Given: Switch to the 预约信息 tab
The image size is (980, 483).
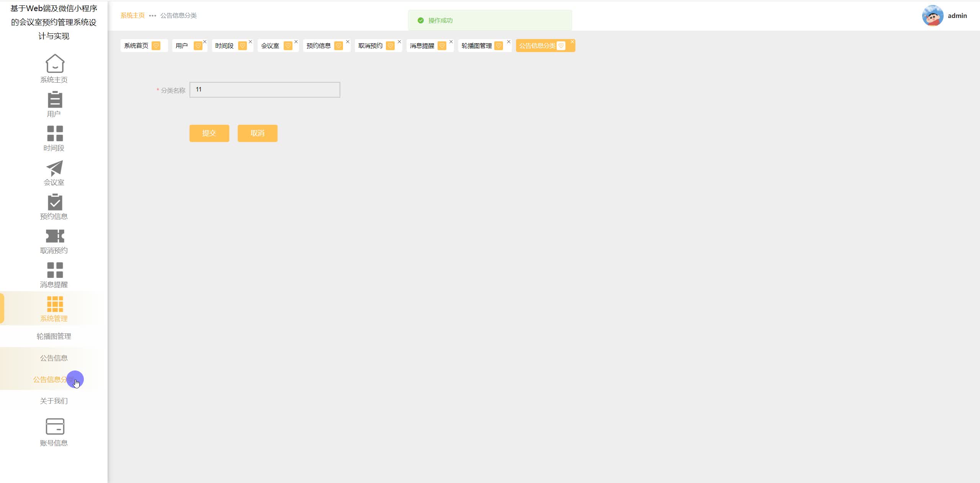Looking at the screenshot, I should click(318, 46).
